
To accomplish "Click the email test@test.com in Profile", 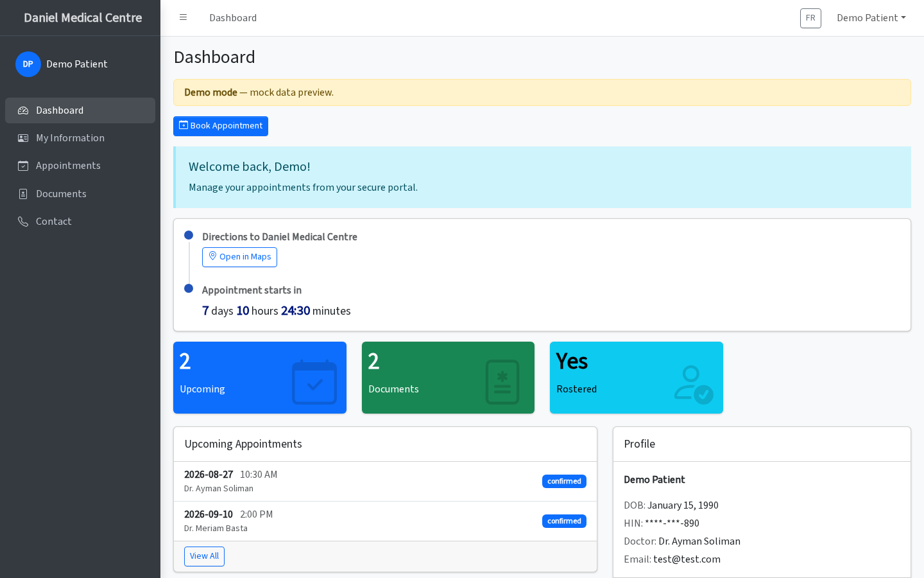I will 687,559.
